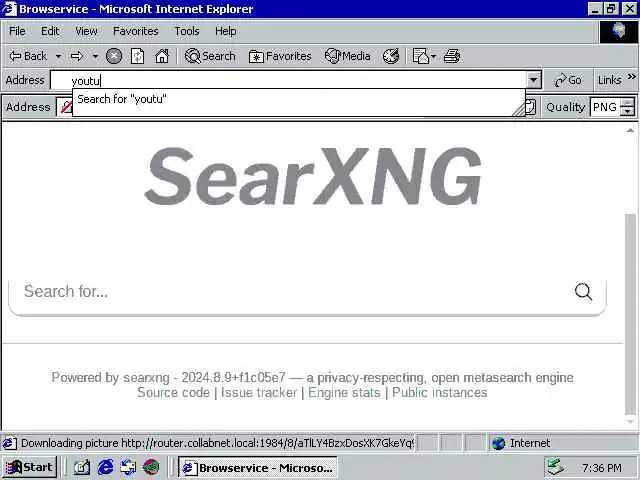The width and height of the screenshot is (640, 480).
Task: Increase Quality with the spinner up arrow
Action: (x=627, y=102)
